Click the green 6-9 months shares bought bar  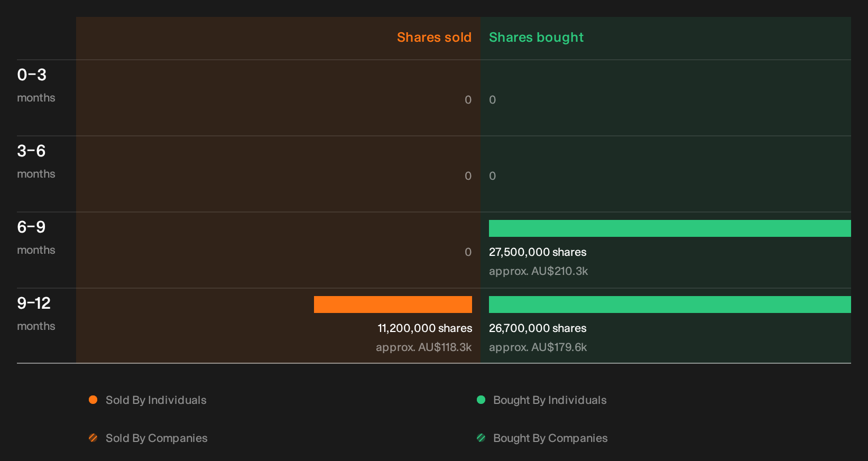pos(670,228)
